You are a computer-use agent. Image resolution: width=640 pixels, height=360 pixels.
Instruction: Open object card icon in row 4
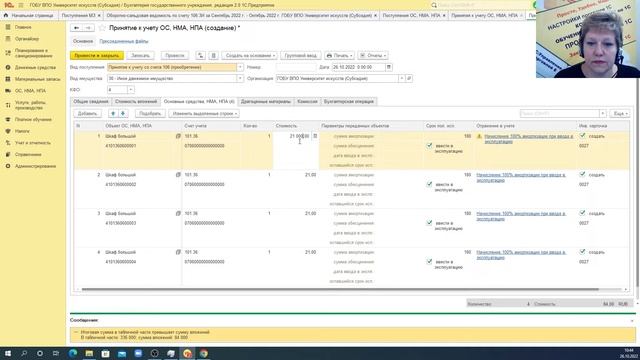(x=178, y=252)
